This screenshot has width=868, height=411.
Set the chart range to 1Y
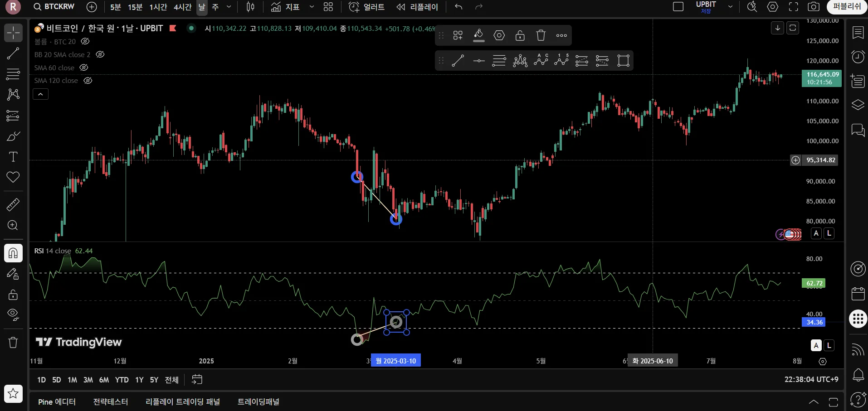coord(139,380)
